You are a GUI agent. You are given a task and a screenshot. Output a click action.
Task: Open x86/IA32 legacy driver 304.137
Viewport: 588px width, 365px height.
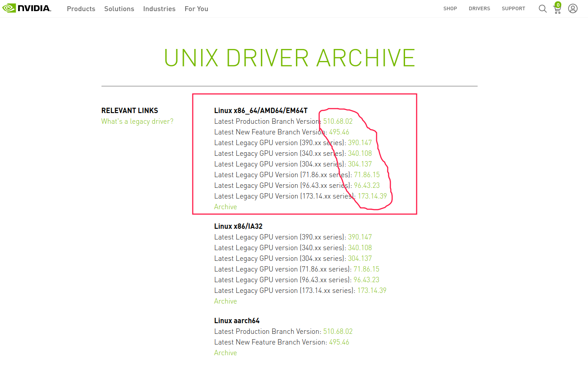click(x=360, y=259)
